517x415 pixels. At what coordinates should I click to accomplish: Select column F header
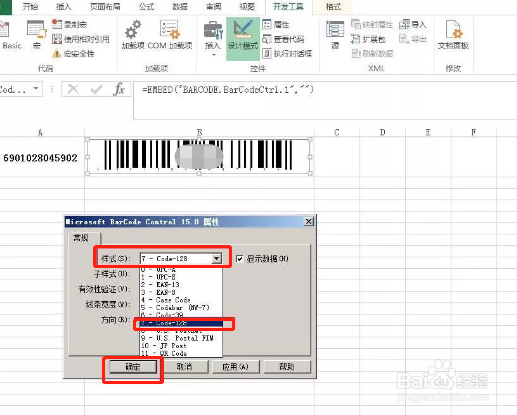coord(473,132)
